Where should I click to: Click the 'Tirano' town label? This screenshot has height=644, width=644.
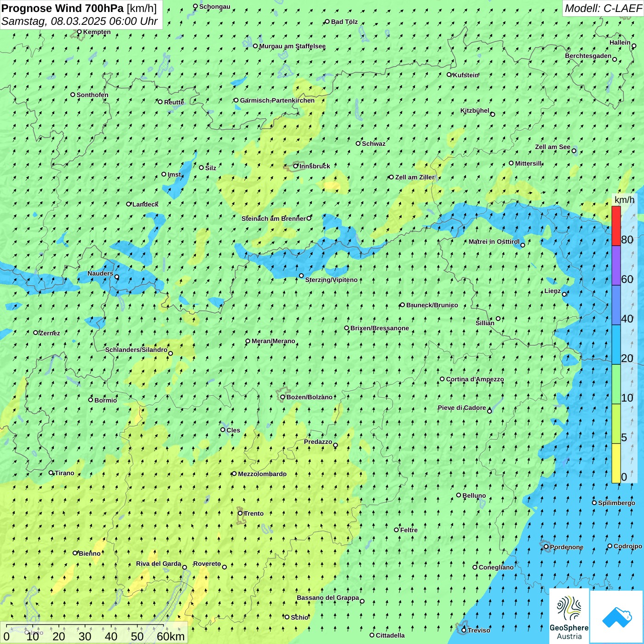click(64, 473)
